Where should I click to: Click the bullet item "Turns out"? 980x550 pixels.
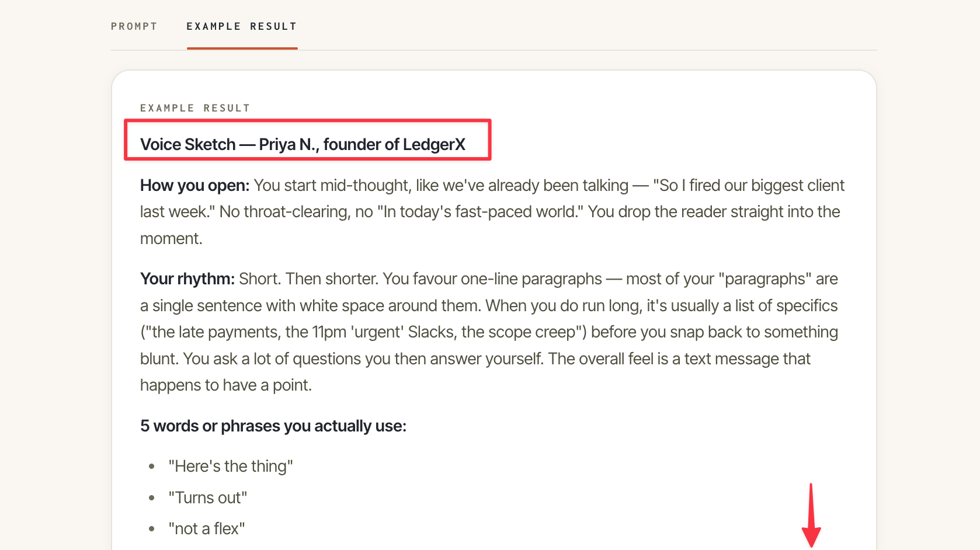tap(208, 498)
